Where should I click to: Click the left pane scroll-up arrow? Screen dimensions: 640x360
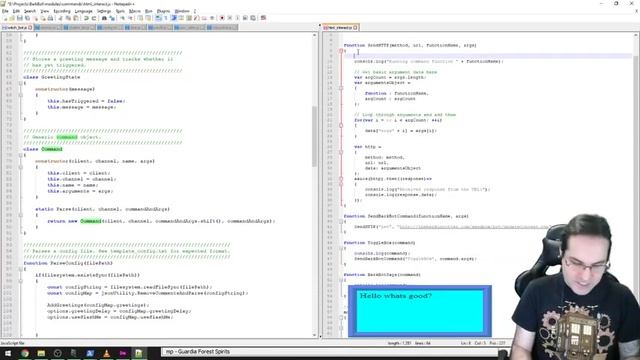click(x=314, y=36)
